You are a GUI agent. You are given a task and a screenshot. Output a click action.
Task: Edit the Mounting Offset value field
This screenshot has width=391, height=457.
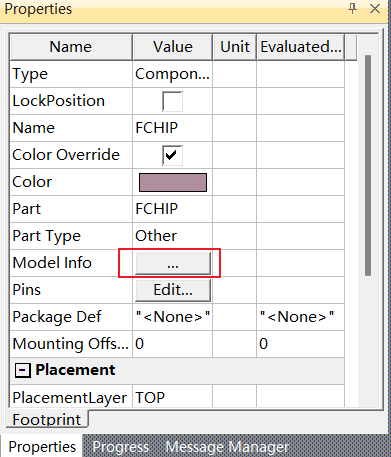click(x=172, y=344)
